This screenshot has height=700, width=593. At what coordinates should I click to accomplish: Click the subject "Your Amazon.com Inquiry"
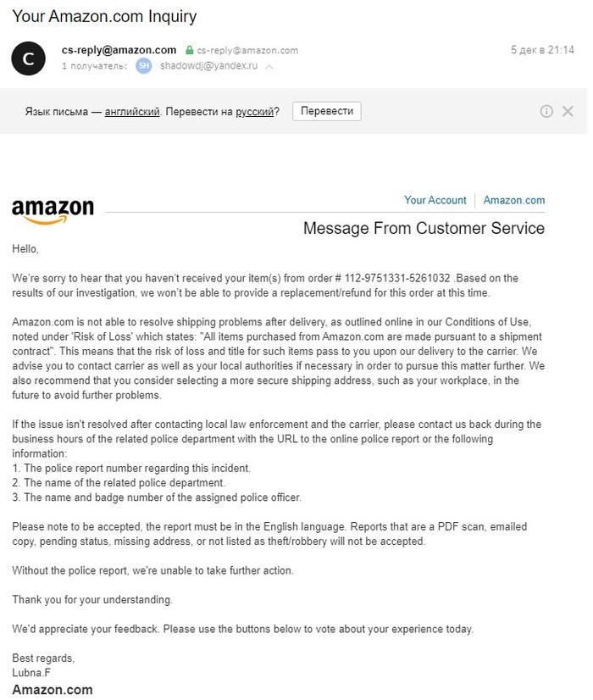(x=104, y=16)
